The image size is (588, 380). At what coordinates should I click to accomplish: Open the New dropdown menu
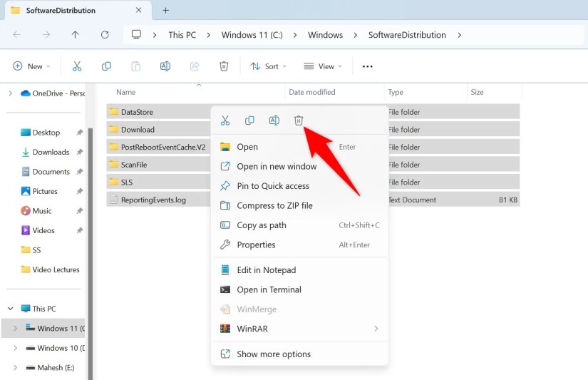31,66
